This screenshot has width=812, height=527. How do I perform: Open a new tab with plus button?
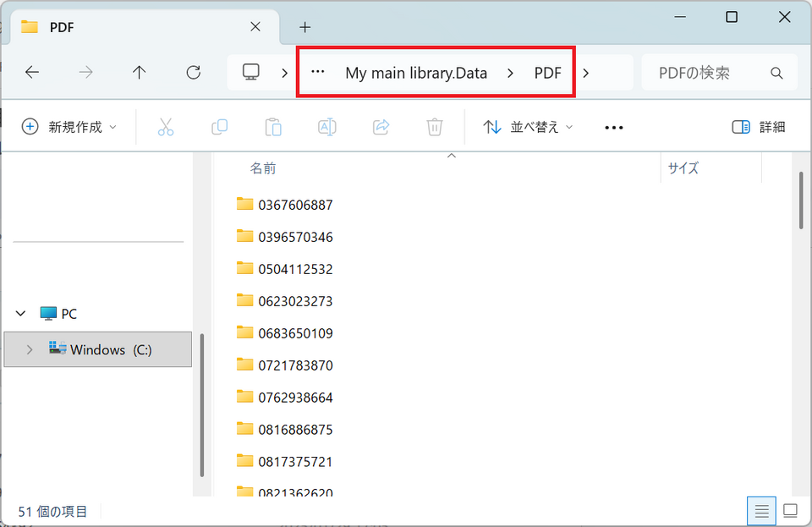pyautogui.click(x=305, y=27)
